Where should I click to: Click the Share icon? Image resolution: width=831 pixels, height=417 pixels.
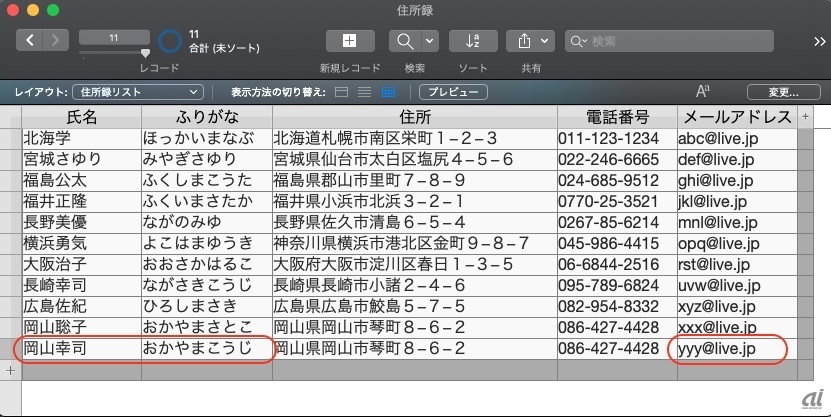point(524,41)
